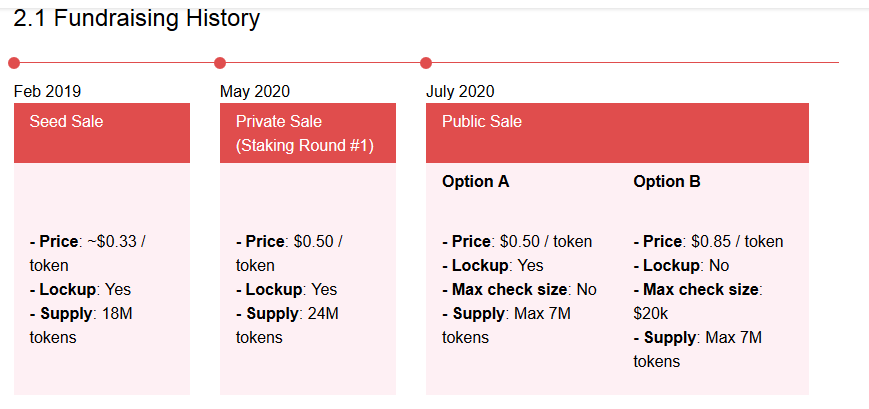Click the 2.1 Fundraising History heading
This screenshot has height=409, width=869.
pos(136,18)
